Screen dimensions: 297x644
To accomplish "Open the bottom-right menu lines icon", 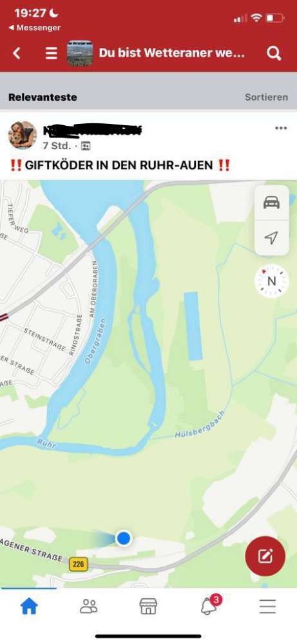I will click(267, 606).
